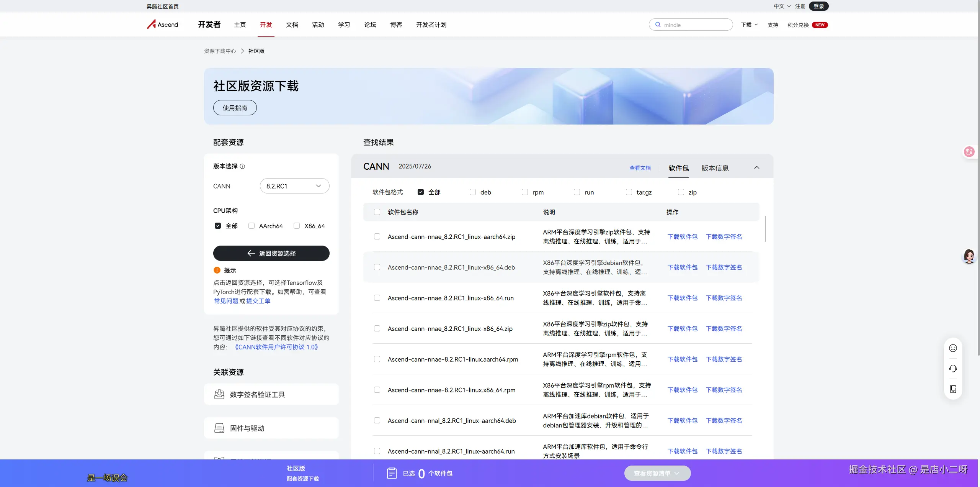
Task: Switch to the 版本信息 tab
Action: (715, 168)
